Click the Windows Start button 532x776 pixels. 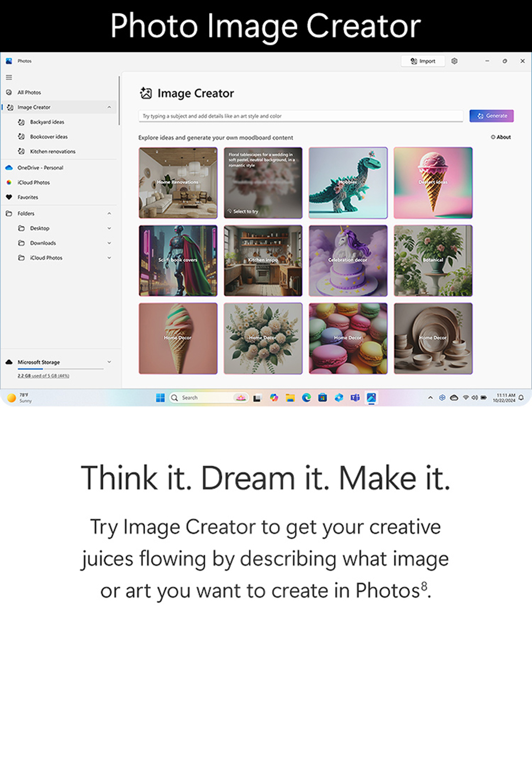tap(160, 397)
